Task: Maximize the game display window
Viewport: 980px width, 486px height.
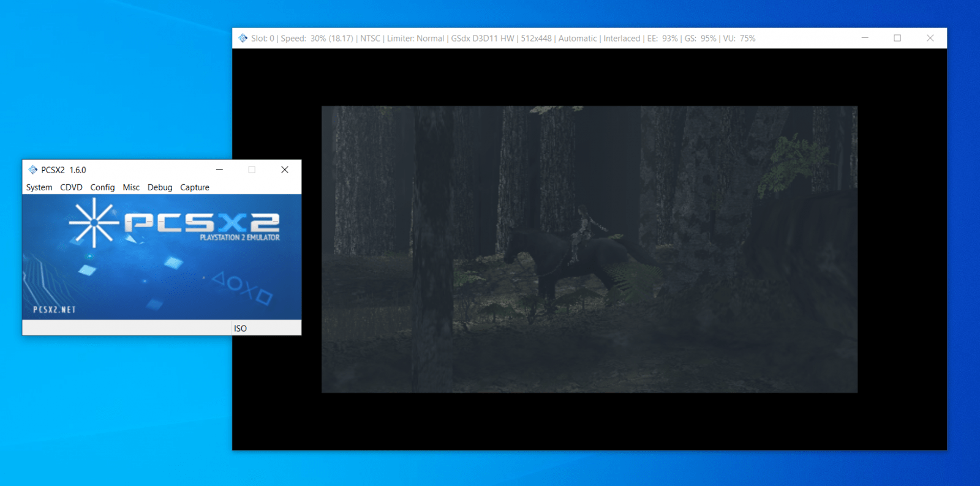Action: 897,38
